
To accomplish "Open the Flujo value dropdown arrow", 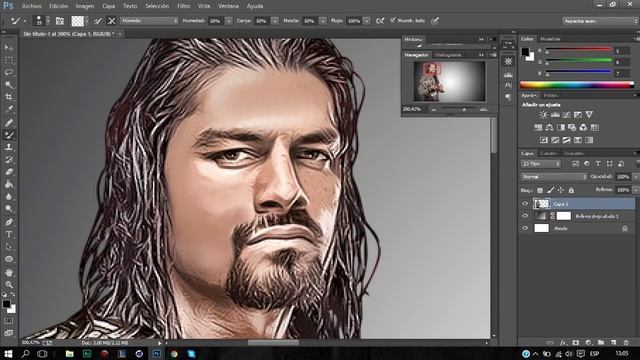I will (367, 21).
